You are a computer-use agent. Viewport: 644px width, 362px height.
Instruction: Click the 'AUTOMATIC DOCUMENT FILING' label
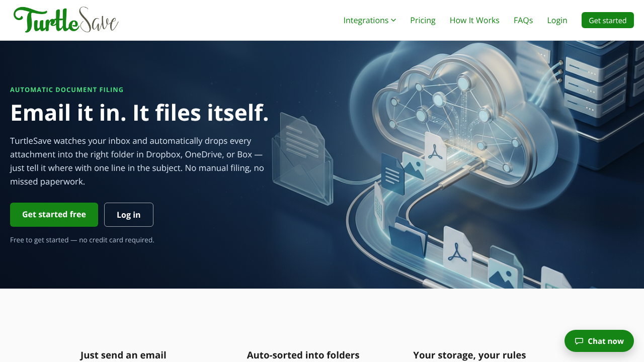(67, 89)
